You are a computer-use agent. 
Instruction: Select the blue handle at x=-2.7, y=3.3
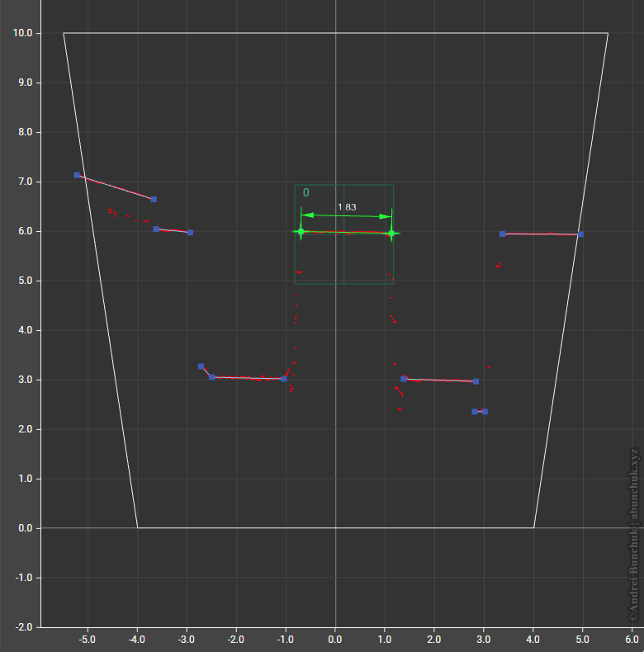click(201, 366)
